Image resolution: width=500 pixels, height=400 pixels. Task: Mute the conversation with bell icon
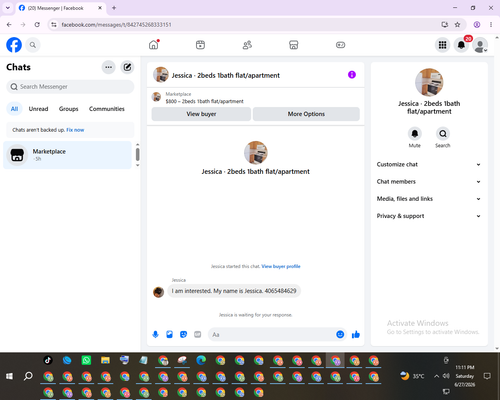[x=415, y=134]
